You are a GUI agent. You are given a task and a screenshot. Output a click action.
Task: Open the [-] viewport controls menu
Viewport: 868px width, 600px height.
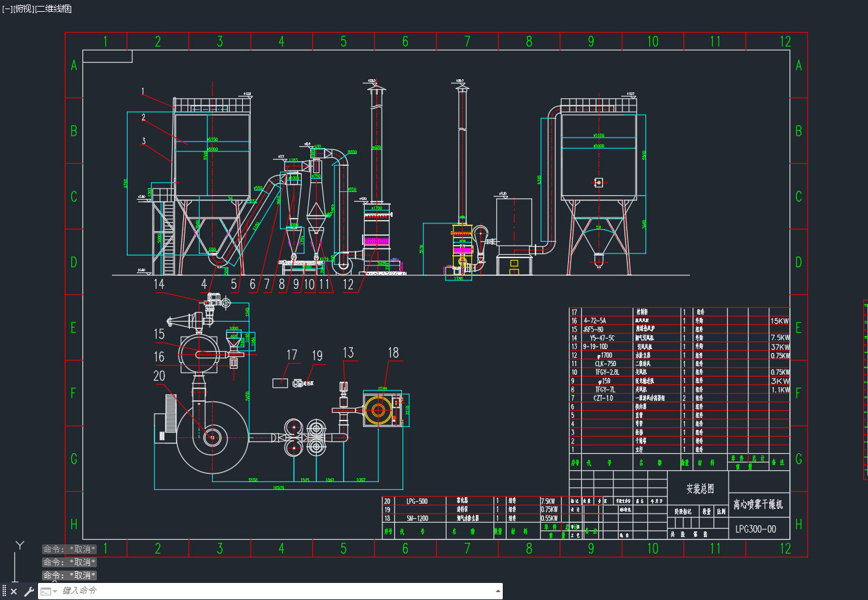tap(7, 9)
